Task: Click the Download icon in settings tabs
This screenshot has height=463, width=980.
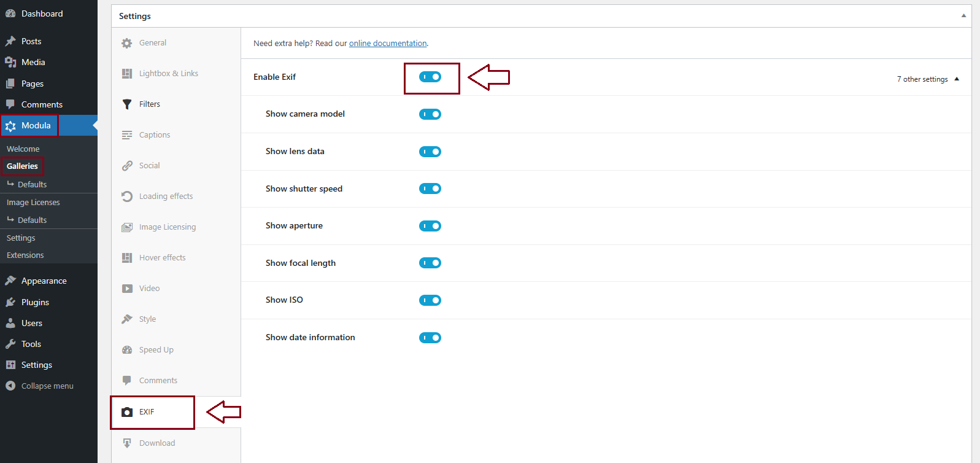Action: pos(127,443)
